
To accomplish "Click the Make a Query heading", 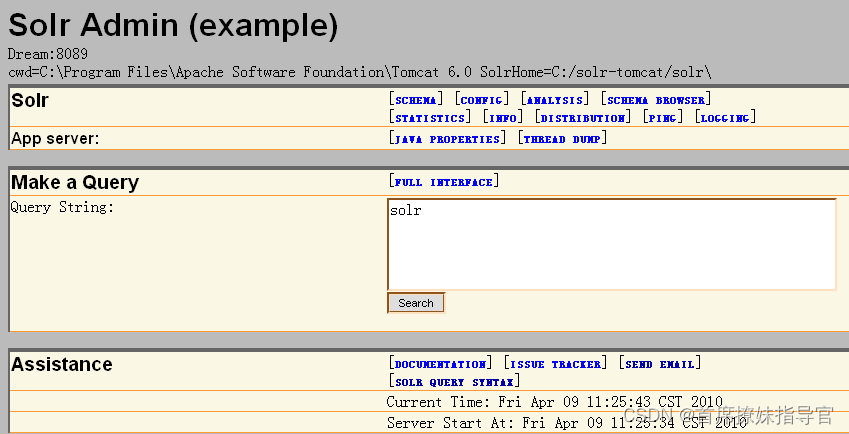I will coord(75,182).
